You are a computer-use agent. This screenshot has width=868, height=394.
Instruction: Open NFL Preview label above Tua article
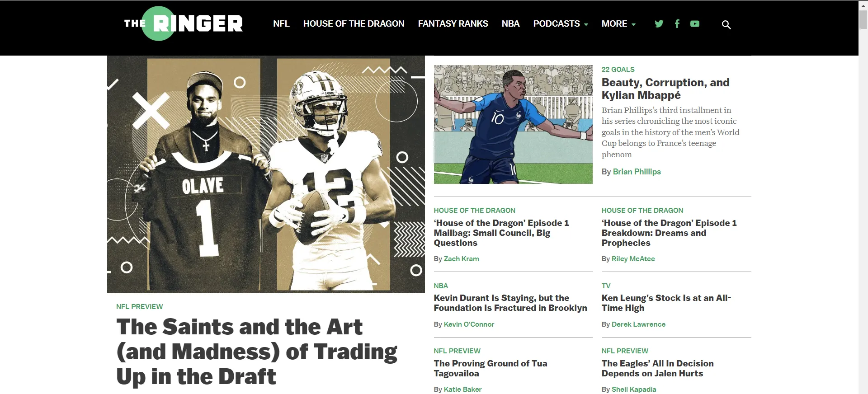tap(457, 351)
